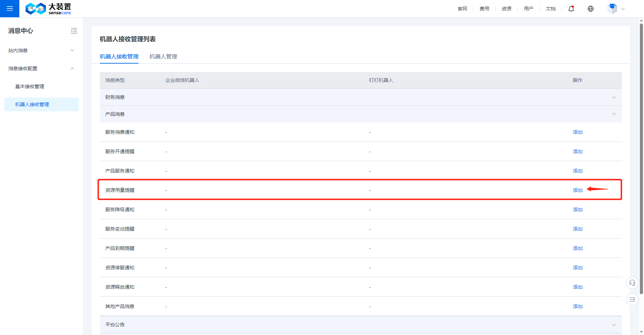Screen dimensions: 644x335
Task: Click 添加 for 服务降级通知
Action: coord(578,210)
